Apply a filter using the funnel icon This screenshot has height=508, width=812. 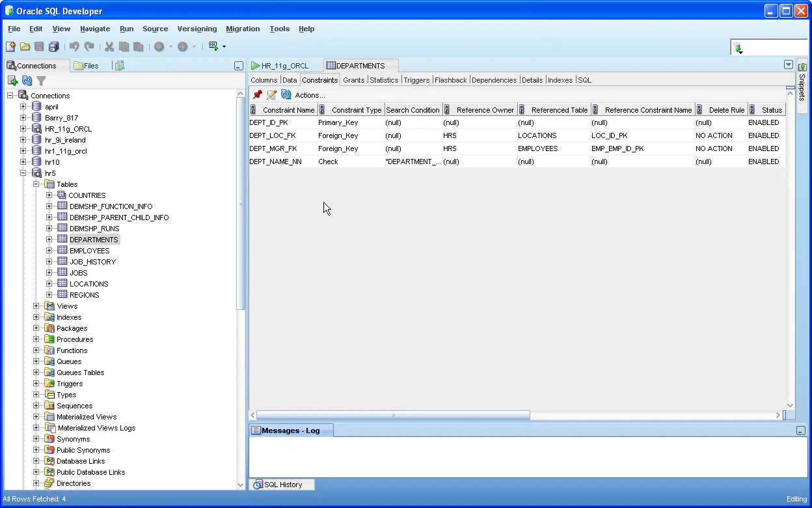tap(40, 81)
